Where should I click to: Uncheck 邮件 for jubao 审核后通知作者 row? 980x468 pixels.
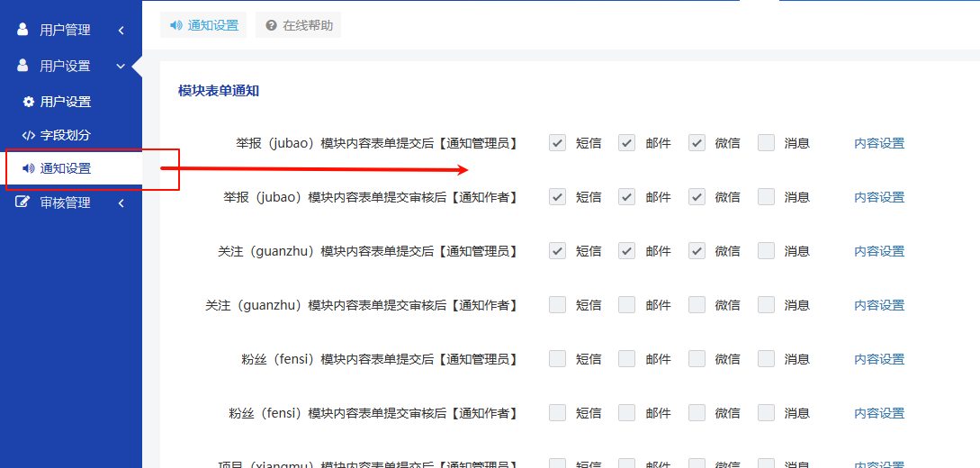point(627,197)
